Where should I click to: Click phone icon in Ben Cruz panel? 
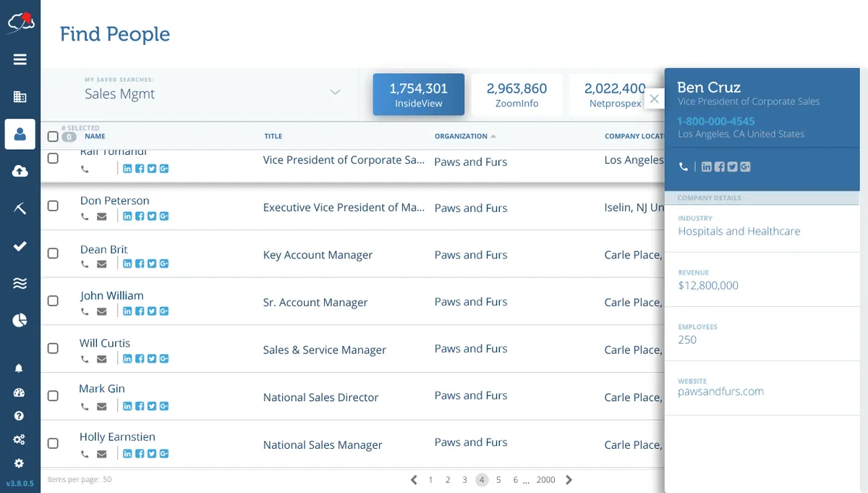click(x=684, y=167)
